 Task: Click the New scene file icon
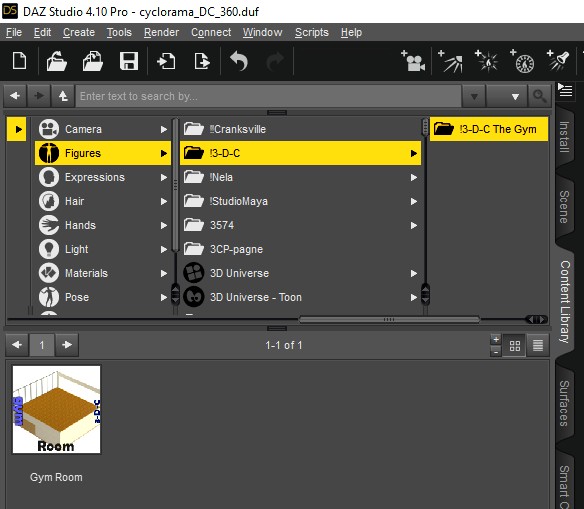pyautogui.click(x=19, y=61)
